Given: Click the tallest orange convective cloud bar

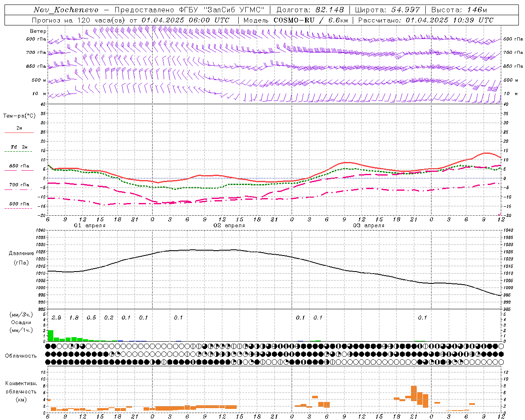Looking at the screenshot, I should pos(413,394).
